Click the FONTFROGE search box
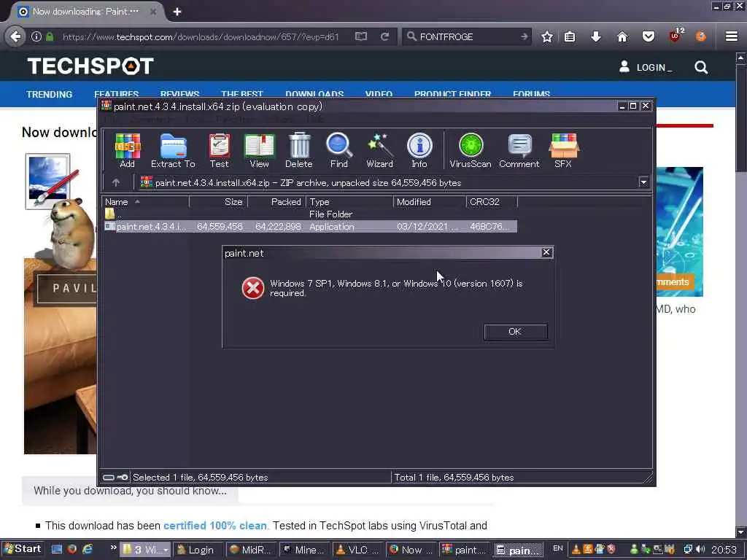This screenshot has width=747, height=560. pos(467,36)
